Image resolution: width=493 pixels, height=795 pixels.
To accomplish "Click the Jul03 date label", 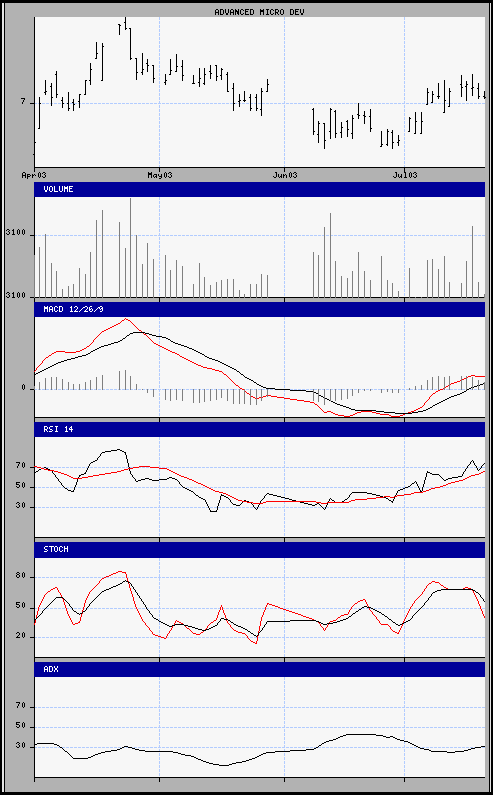I will click(405, 175).
